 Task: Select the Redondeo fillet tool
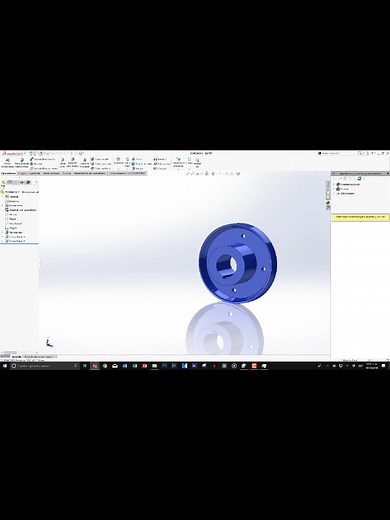coord(118,161)
